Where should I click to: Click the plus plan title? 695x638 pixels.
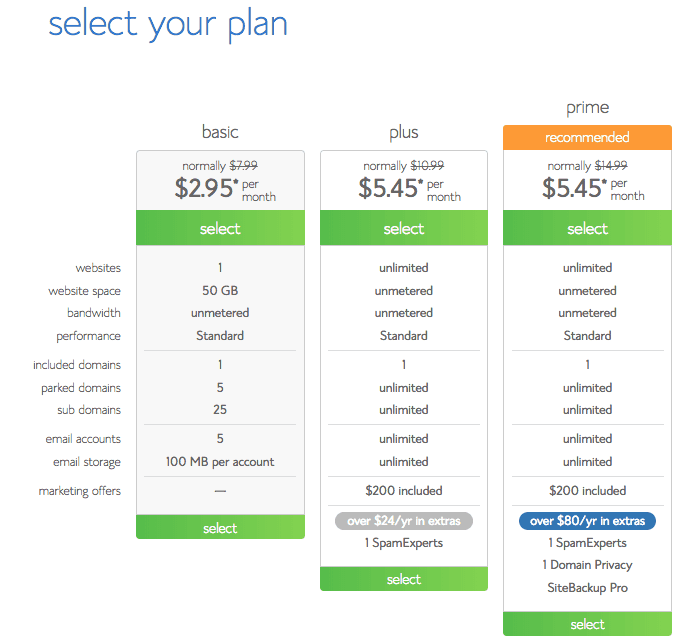tap(404, 132)
